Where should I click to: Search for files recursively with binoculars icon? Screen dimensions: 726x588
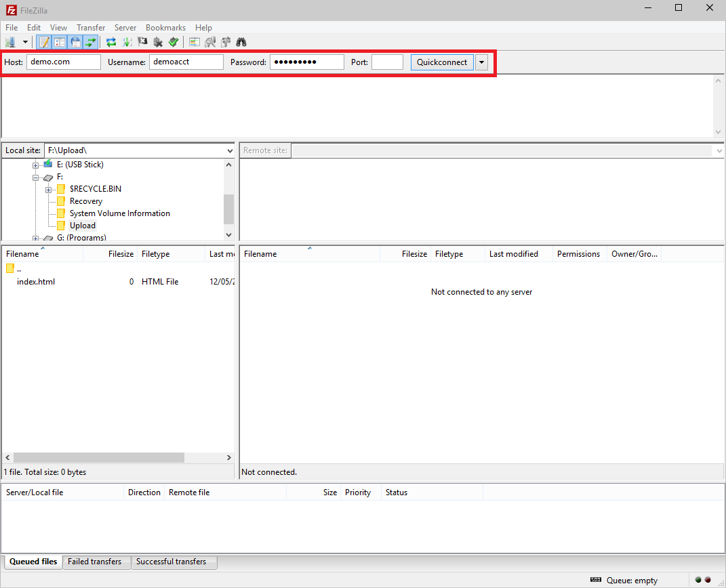pos(241,42)
